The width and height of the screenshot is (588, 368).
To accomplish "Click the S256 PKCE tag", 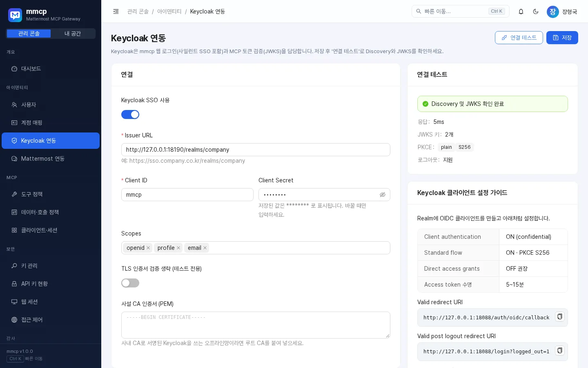I will coord(465,147).
